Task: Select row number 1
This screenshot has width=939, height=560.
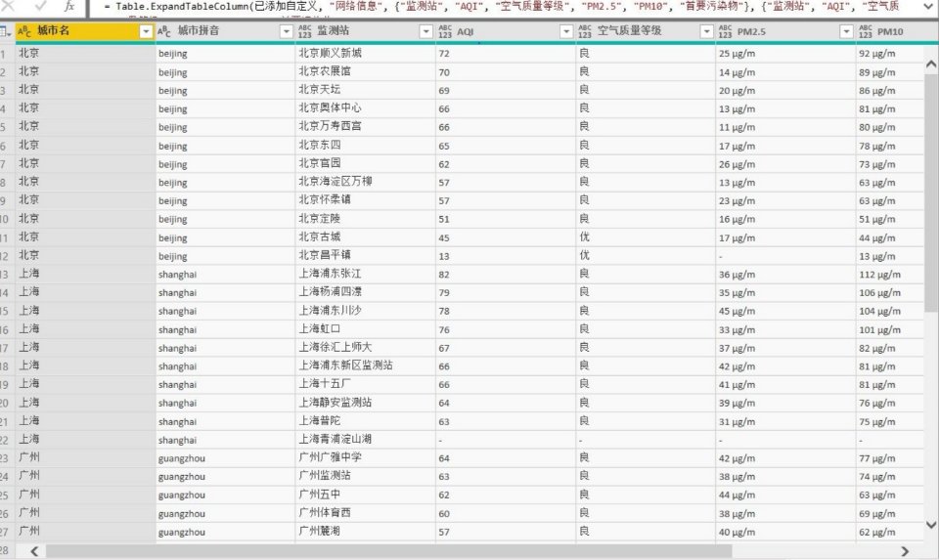Action: (4, 54)
